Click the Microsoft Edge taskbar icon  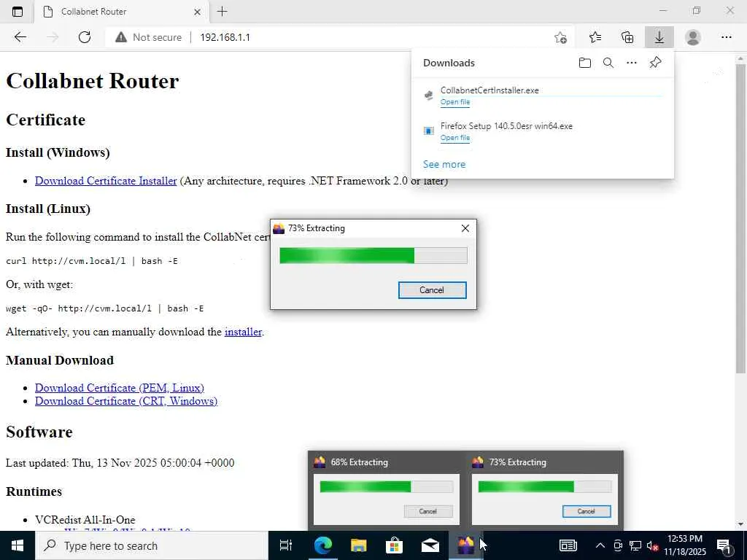(323, 545)
